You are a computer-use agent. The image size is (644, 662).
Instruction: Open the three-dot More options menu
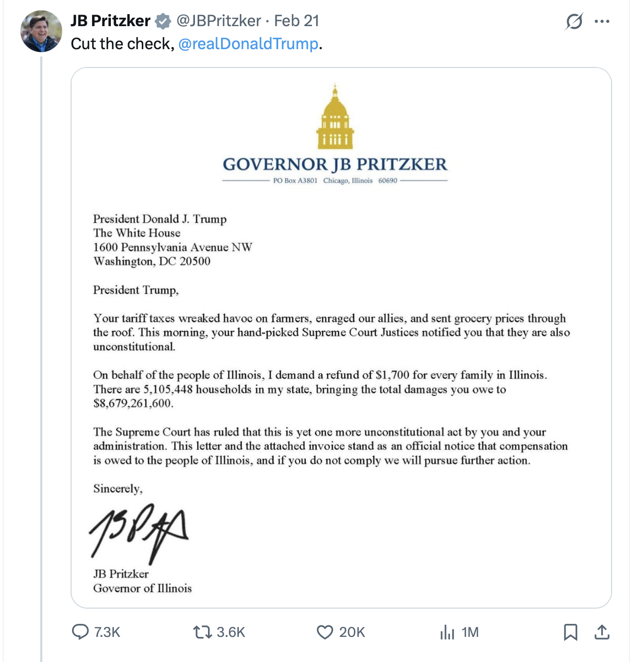602,22
